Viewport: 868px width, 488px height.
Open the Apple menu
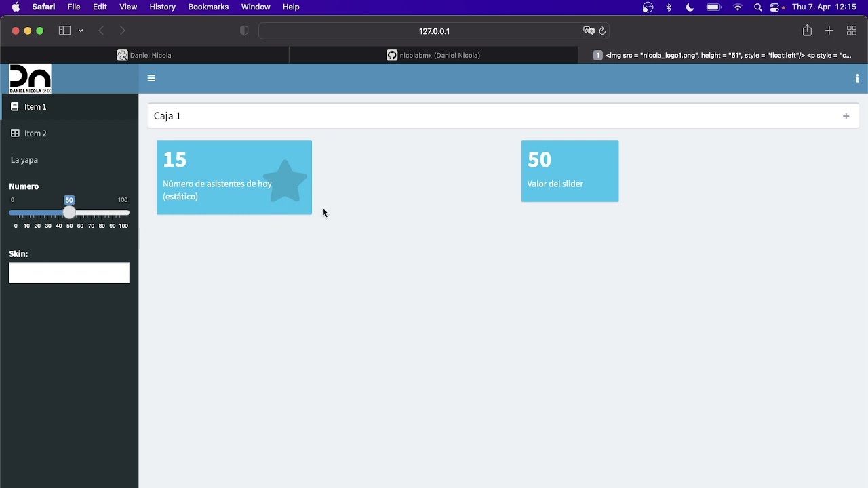[x=16, y=7]
